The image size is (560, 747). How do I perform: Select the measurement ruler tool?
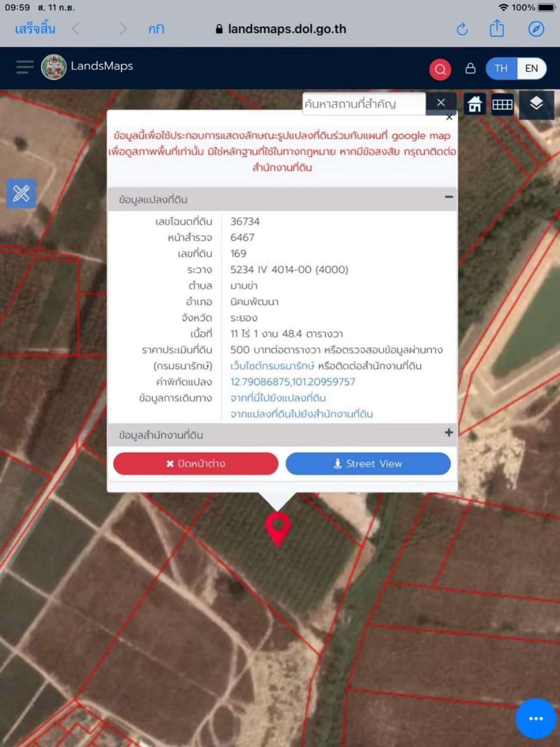click(x=21, y=193)
